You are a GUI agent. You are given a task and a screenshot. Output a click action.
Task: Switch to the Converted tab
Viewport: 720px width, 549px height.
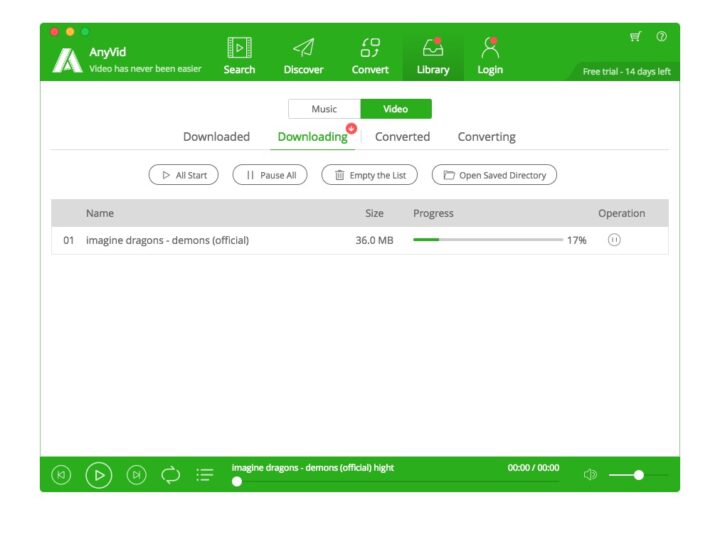tap(402, 137)
